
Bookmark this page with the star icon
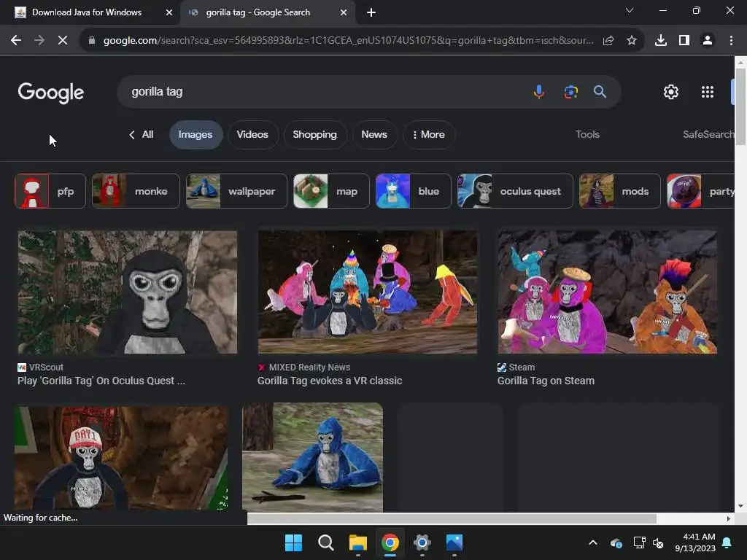pos(631,41)
